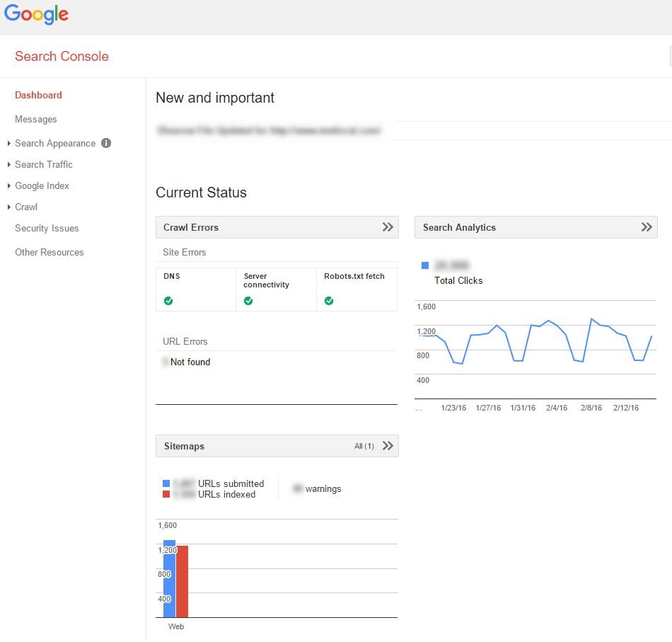Click the New and important heading
Viewport: 672px width, 642px height.
tap(215, 98)
